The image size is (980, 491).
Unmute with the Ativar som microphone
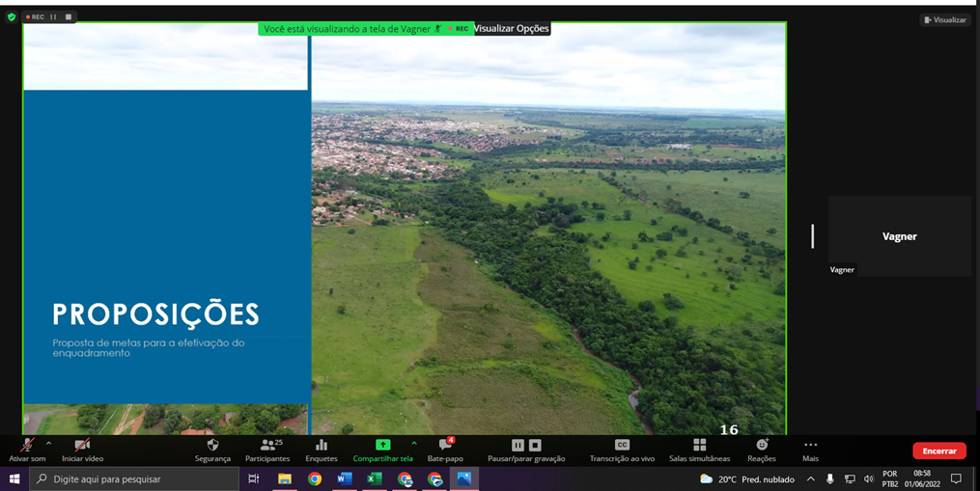click(27, 450)
